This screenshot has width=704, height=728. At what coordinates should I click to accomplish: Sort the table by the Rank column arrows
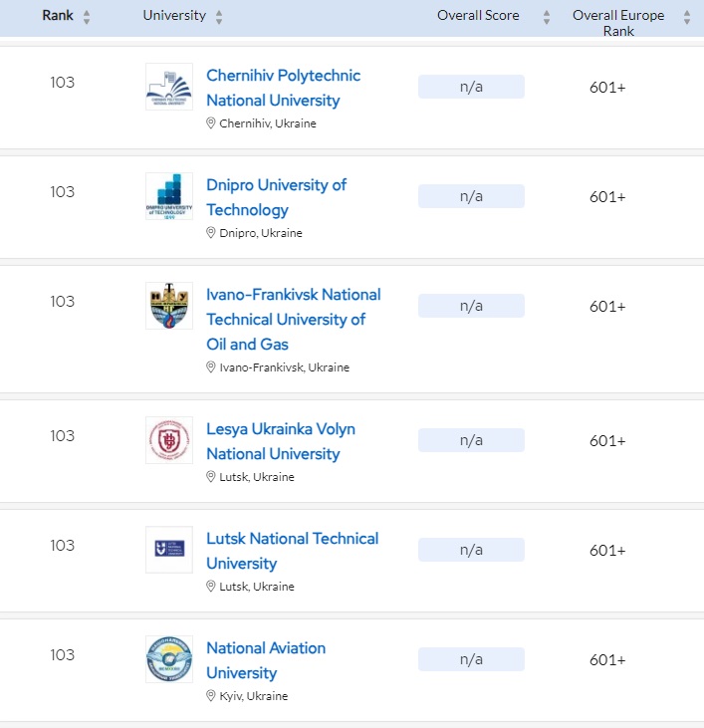pyautogui.click(x=86, y=17)
